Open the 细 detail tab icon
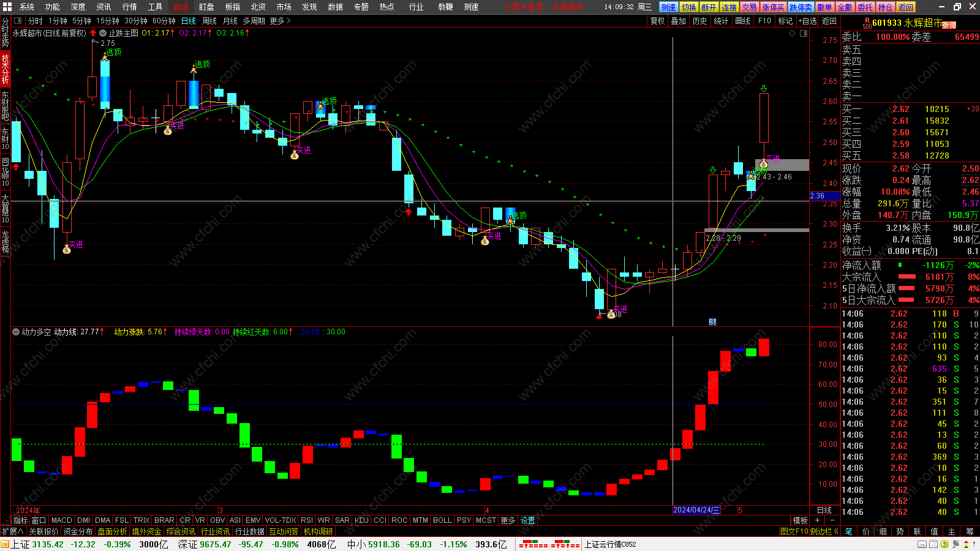 pyautogui.click(x=883, y=531)
